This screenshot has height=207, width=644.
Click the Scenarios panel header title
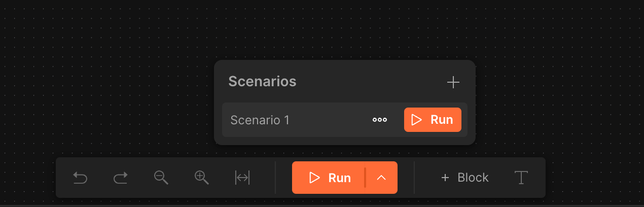pyautogui.click(x=262, y=81)
